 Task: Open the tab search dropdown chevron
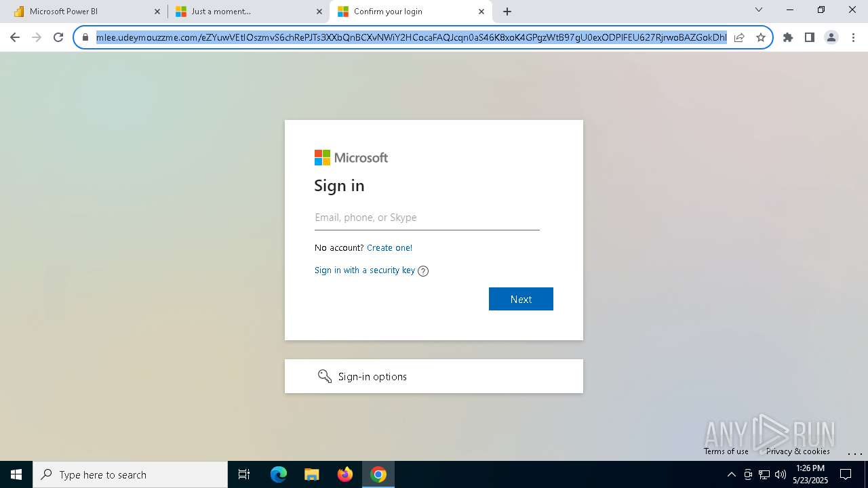(x=759, y=10)
